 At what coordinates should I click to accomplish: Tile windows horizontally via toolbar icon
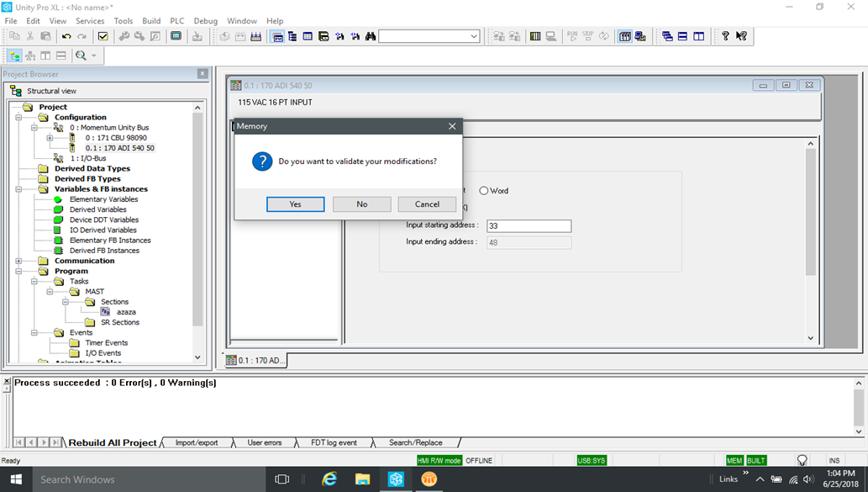(x=682, y=36)
